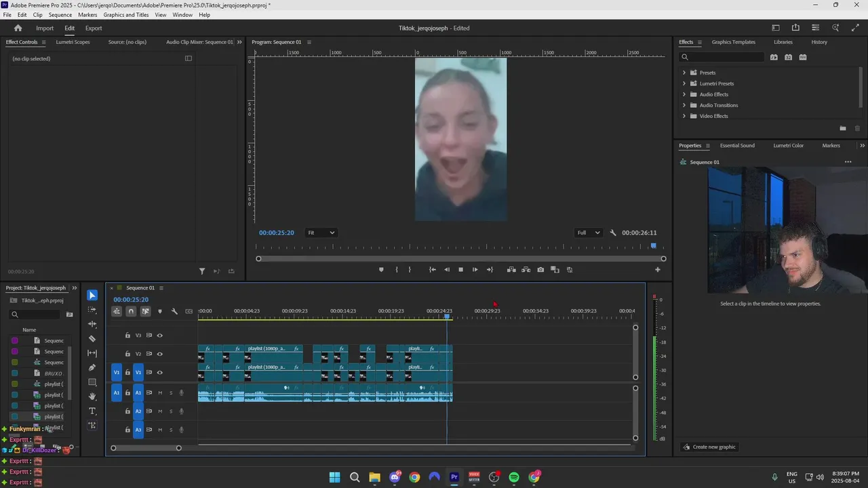
Task: Click Export Frame camera icon
Action: [x=540, y=270]
